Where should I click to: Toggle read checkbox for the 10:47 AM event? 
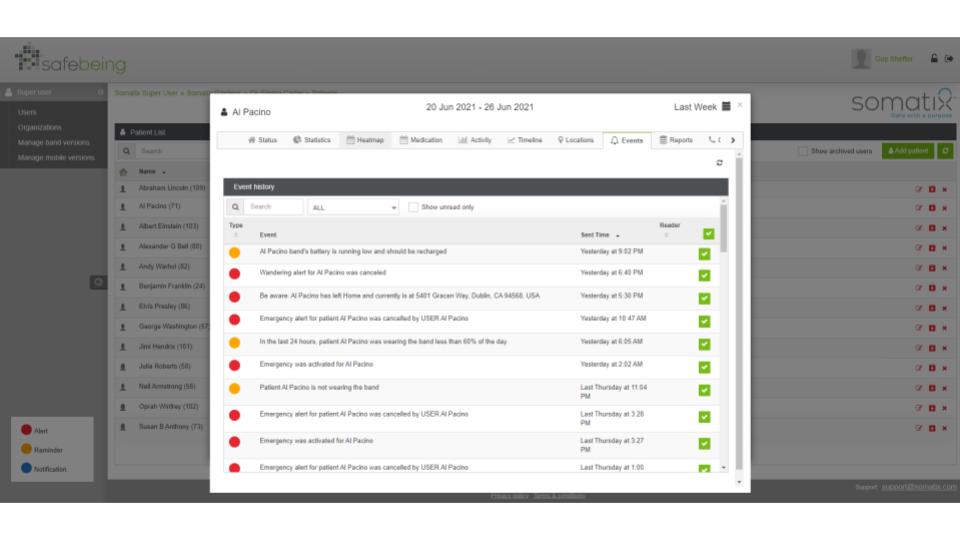tap(704, 321)
